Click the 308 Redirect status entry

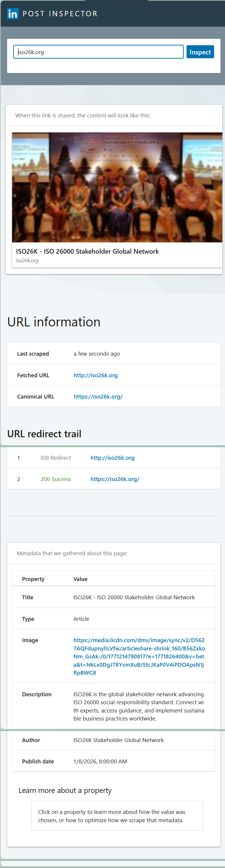(x=55, y=458)
